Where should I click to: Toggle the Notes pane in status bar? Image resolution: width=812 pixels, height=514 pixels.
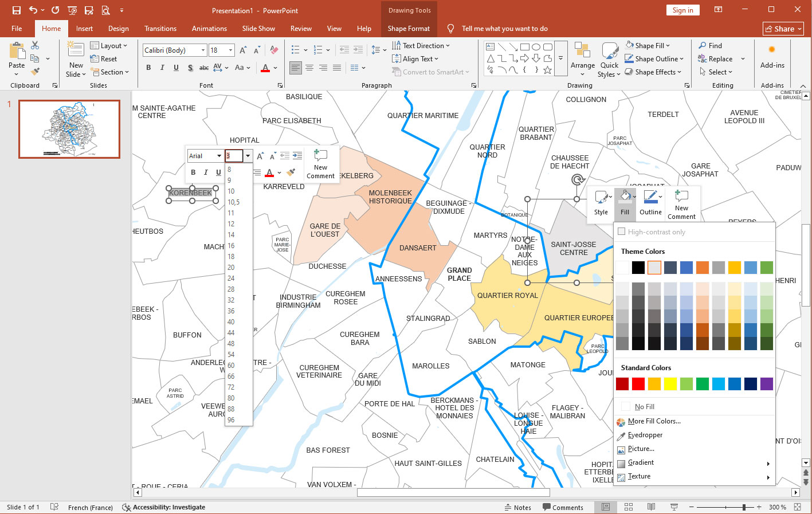tap(518, 507)
